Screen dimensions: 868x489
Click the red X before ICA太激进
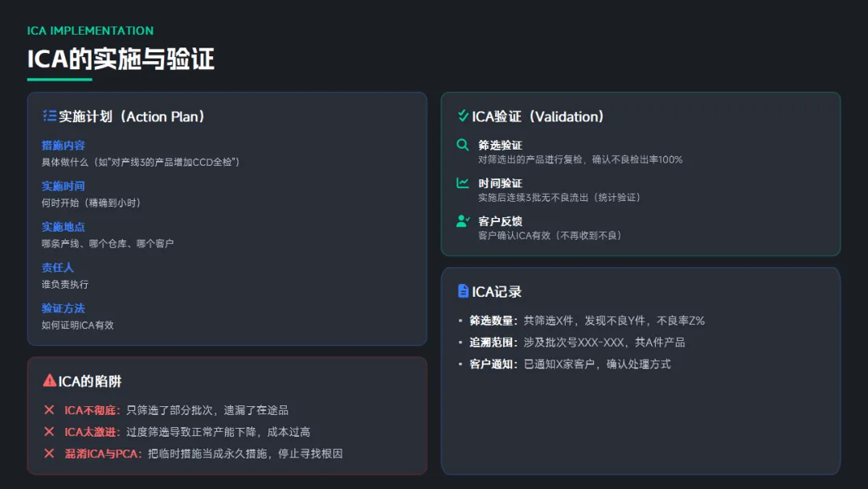(x=49, y=432)
